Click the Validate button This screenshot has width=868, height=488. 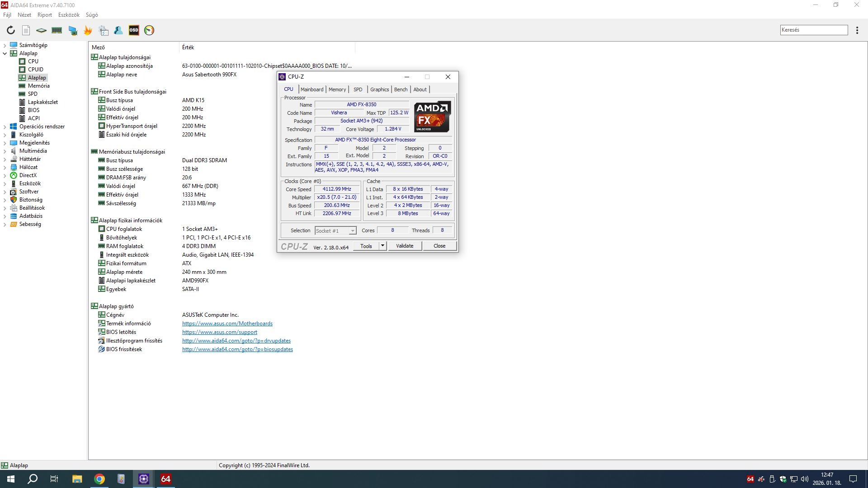[404, 246]
